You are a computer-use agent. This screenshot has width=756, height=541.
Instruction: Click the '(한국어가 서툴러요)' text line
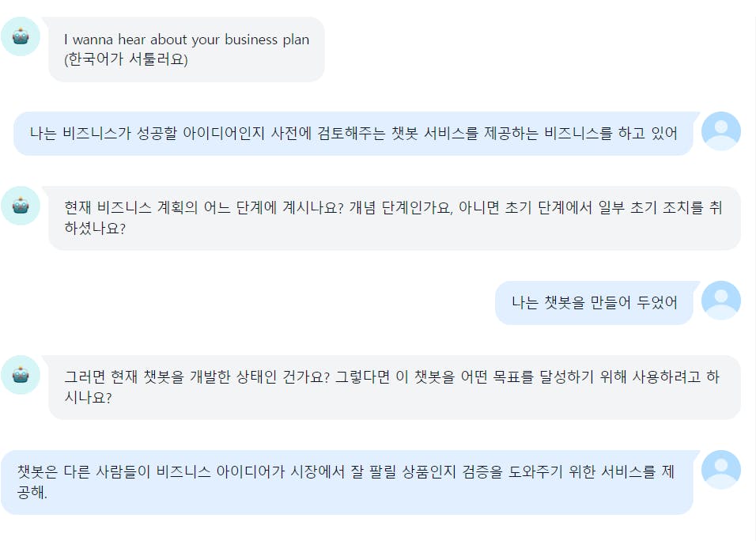tap(126, 59)
